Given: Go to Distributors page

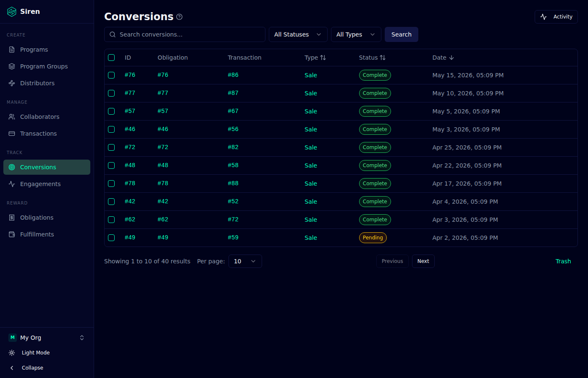Looking at the screenshot, I should 47,83.
